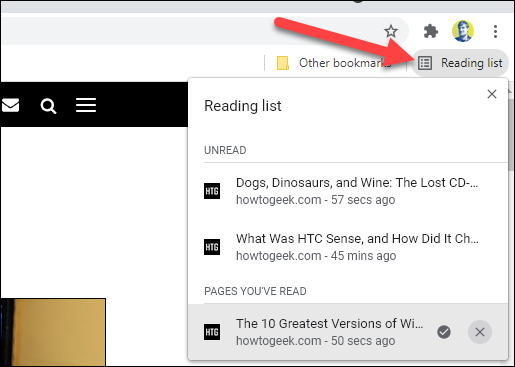Open the Chrome profile avatar
515x367 pixels.
pyautogui.click(x=463, y=31)
